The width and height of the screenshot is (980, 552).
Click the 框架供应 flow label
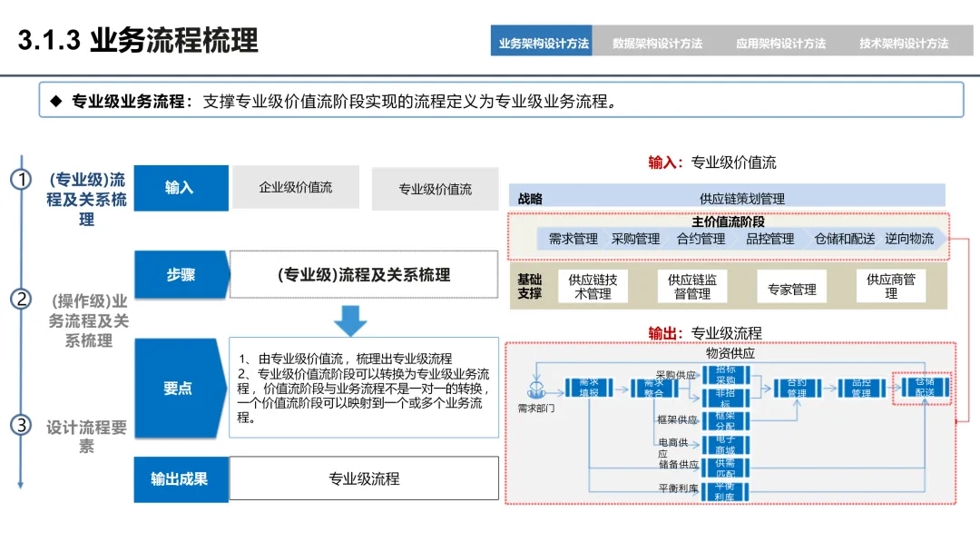coord(677,420)
